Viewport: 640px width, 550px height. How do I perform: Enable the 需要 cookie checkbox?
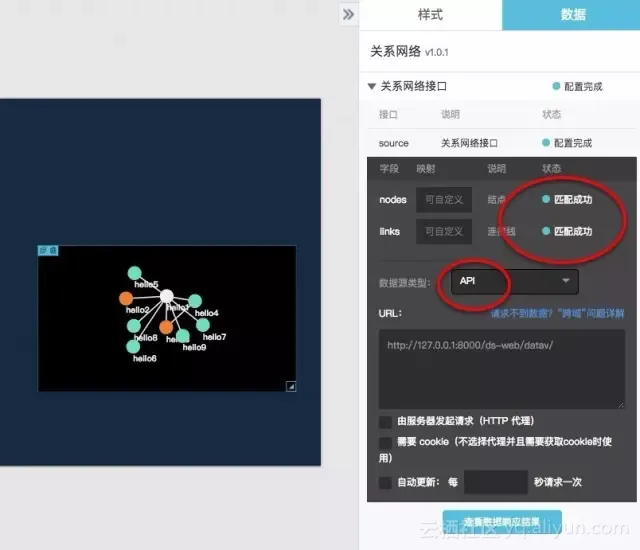coord(385,443)
